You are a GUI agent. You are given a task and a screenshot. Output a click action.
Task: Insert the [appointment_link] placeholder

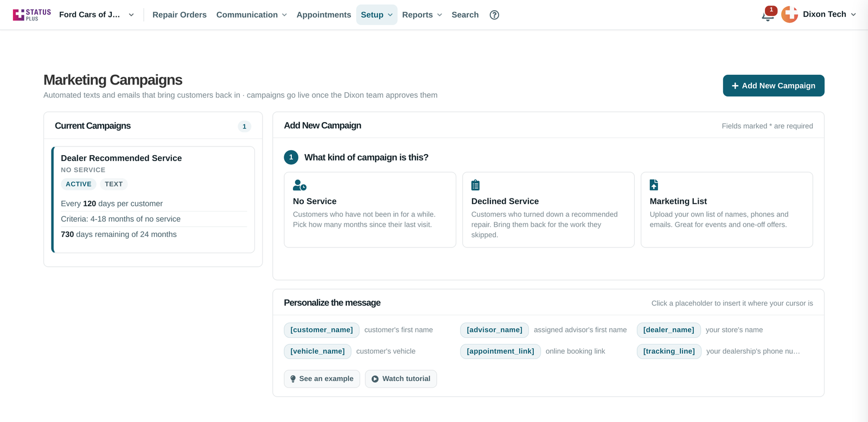click(x=500, y=351)
